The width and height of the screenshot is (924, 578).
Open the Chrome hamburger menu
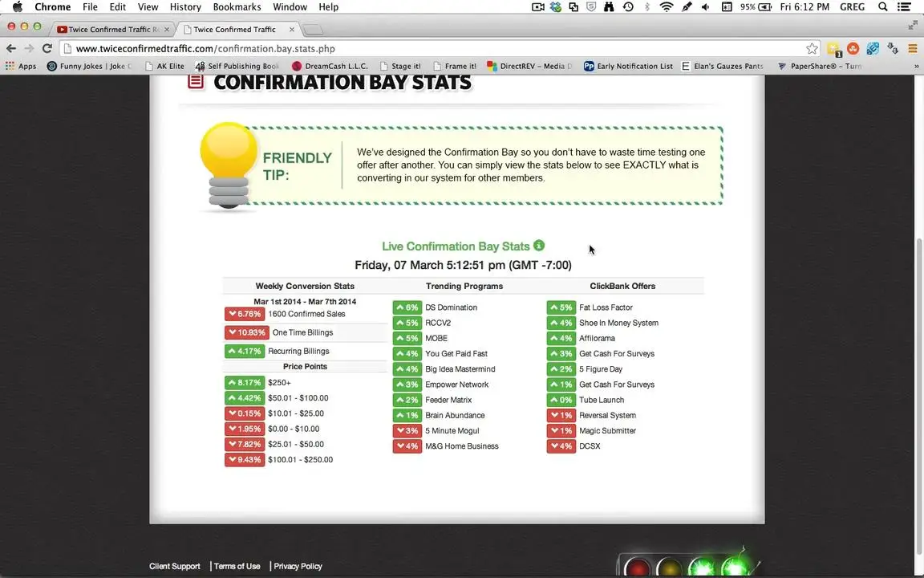click(912, 48)
